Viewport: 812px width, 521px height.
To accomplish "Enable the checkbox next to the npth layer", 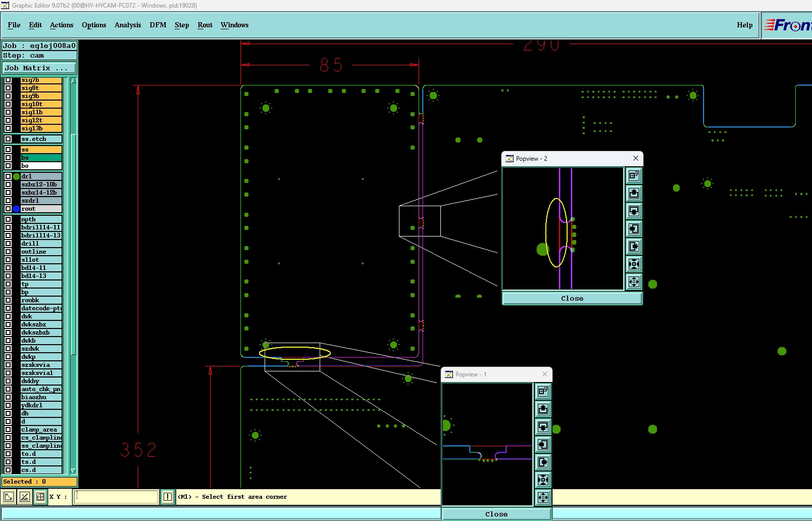I will 8,219.
